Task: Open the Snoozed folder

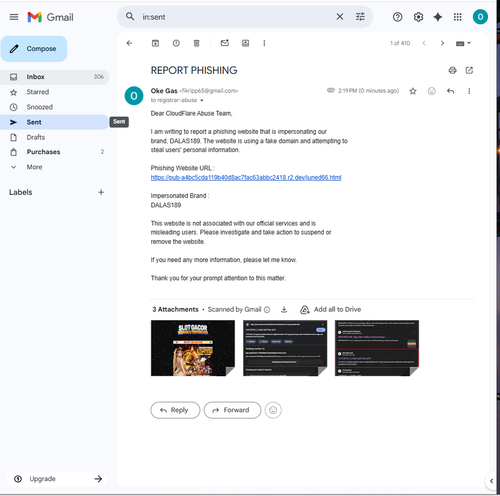Action: pyautogui.click(x=55, y=107)
